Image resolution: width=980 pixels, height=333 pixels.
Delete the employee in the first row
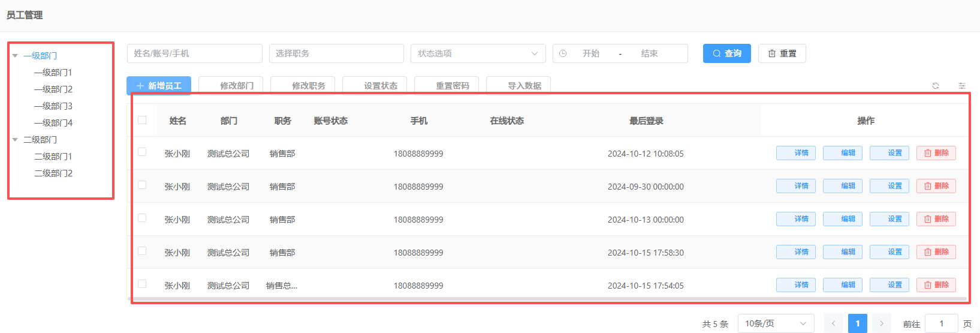pos(936,153)
